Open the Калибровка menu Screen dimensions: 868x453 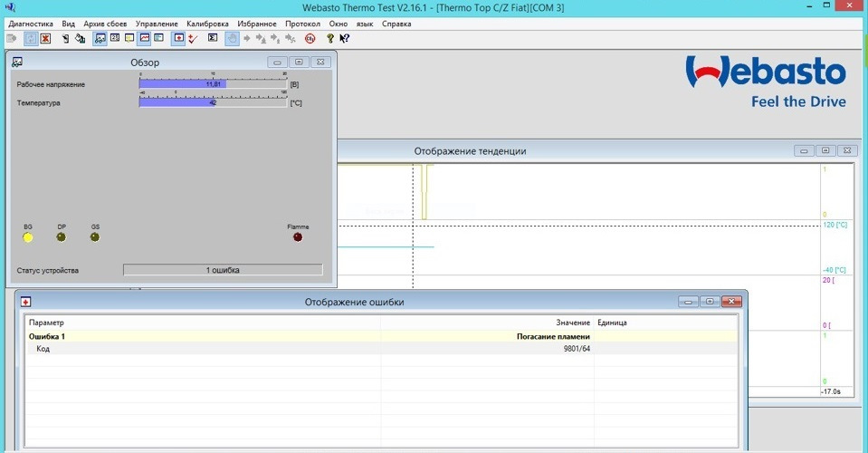tap(208, 24)
